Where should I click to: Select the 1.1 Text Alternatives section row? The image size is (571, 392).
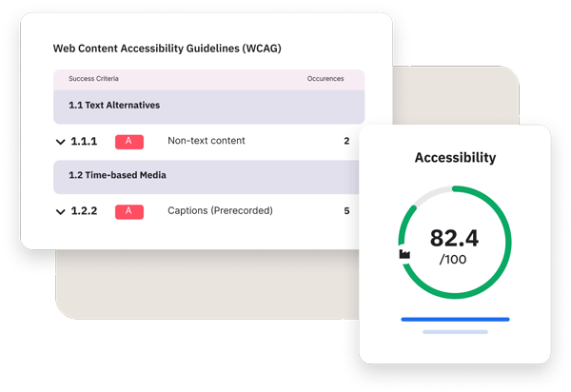pos(209,106)
